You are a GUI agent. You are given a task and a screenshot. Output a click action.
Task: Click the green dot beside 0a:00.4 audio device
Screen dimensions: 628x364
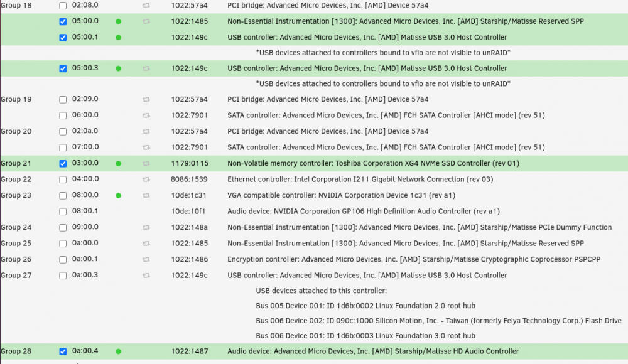[118, 351]
